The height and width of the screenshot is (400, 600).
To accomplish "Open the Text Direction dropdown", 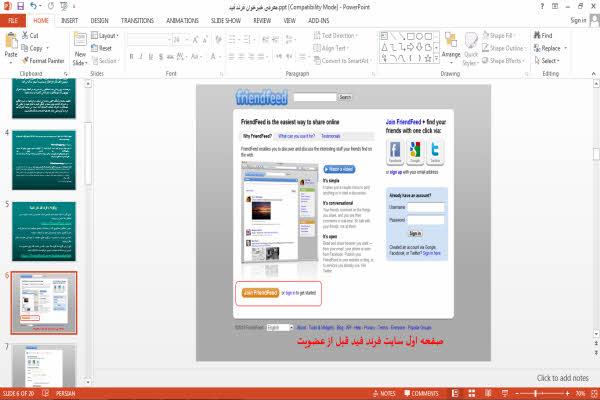I will (336, 36).
